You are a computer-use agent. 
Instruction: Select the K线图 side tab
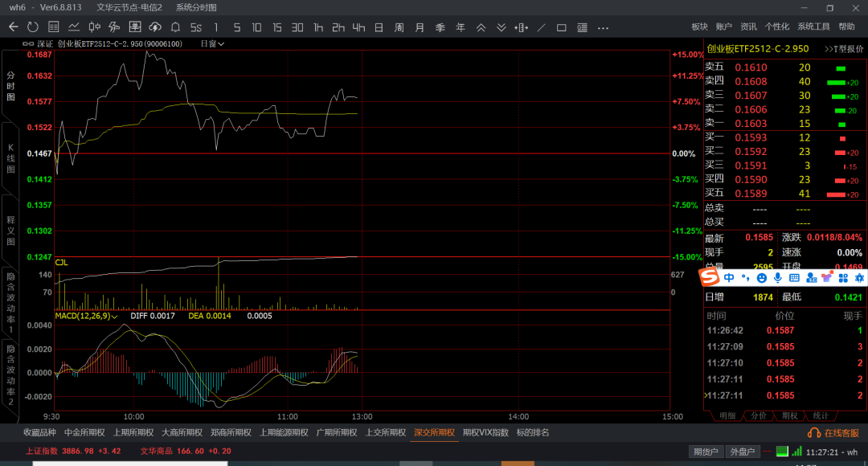click(x=10, y=159)
